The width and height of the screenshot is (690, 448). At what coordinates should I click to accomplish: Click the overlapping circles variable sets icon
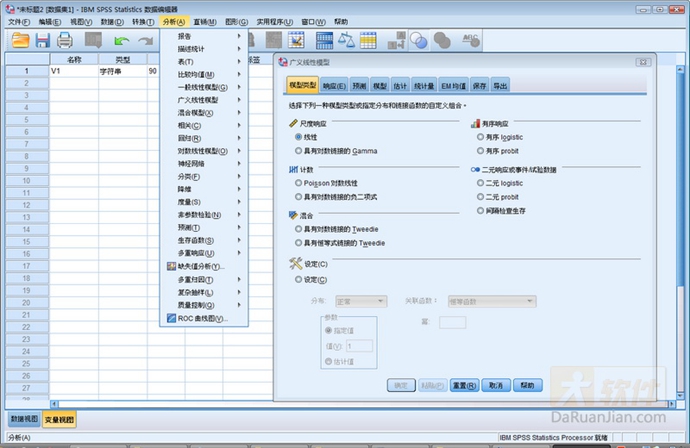(418, 40)
